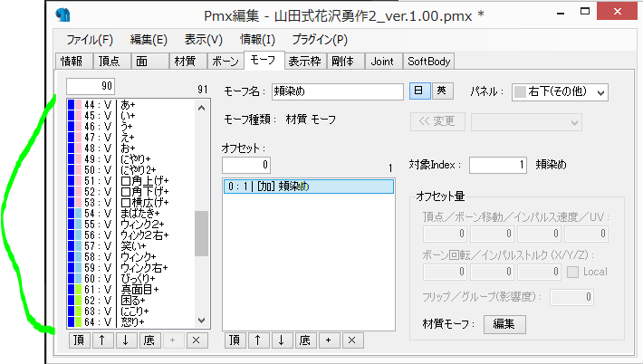Open the 情報(I) menu
This screenshot has height=364, width=643.
click(x=258, y=40)
